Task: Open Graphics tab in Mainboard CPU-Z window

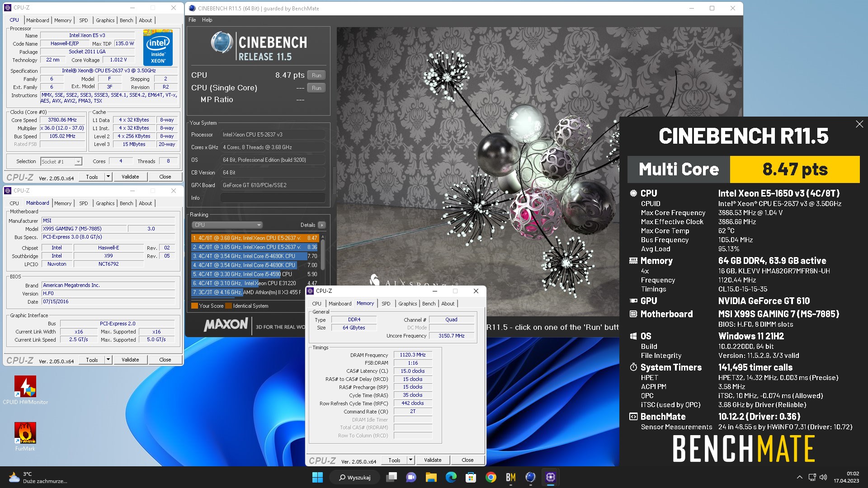Action: [105, 203]
